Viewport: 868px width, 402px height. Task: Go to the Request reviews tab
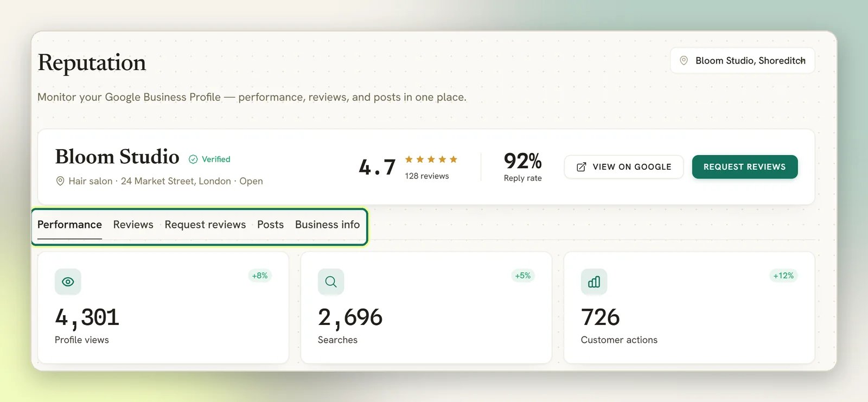click(205, 225)
